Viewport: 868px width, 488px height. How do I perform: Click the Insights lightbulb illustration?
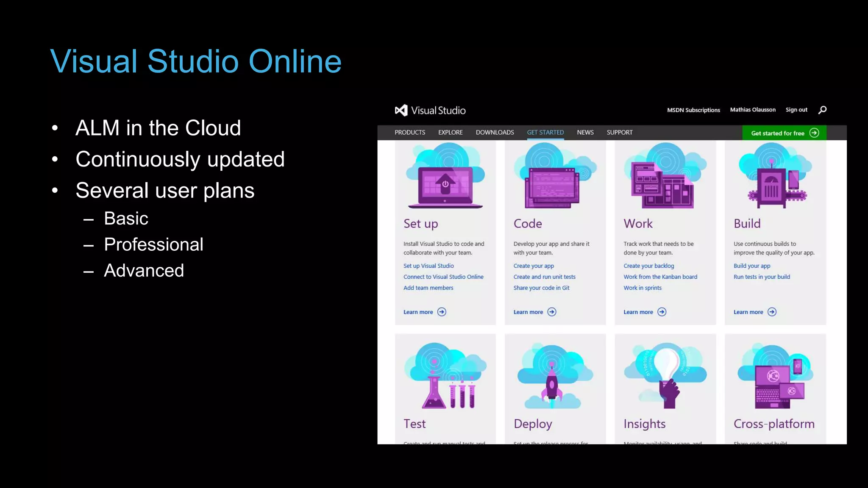tap(665, 376)
